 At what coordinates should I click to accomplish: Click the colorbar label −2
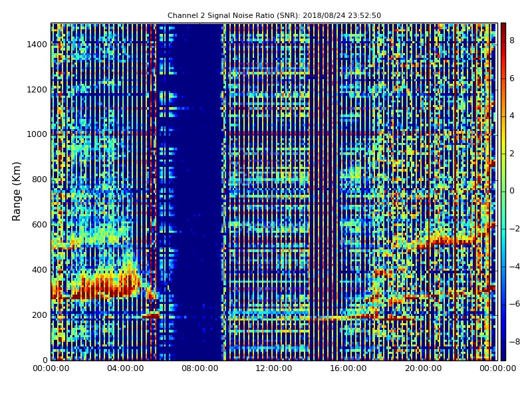coord(514,229)
